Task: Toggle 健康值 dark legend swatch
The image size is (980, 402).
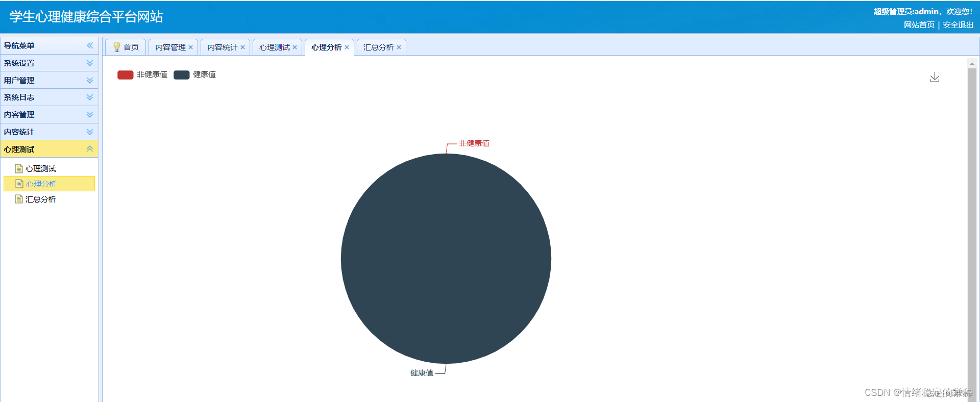Action: click(x=182, y=74)
